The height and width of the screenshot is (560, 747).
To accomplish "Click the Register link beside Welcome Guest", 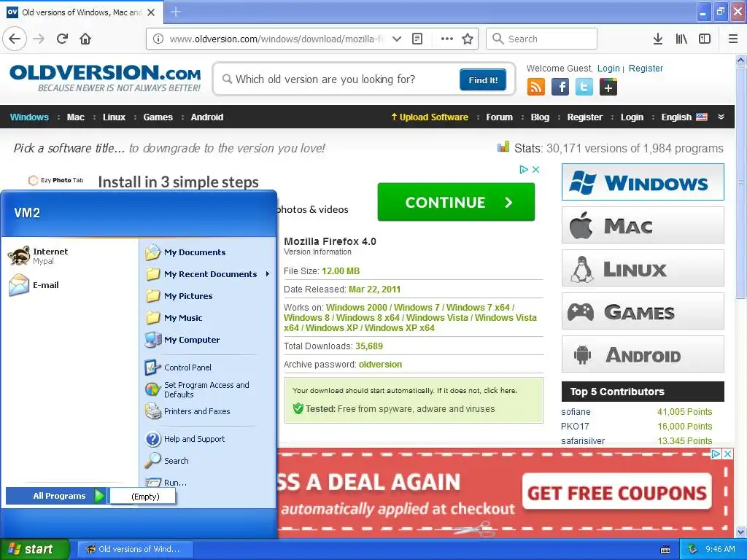I will pos(646,68).
